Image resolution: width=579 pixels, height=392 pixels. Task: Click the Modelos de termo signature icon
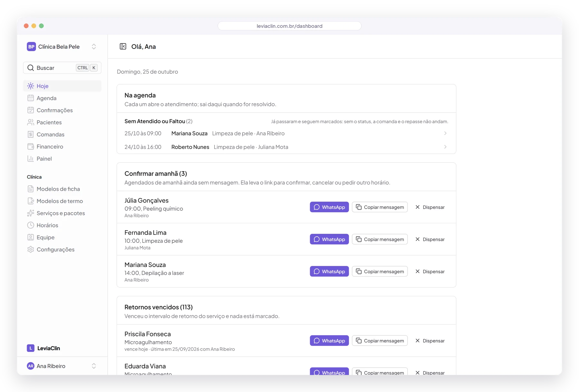(x=31, y=201)
